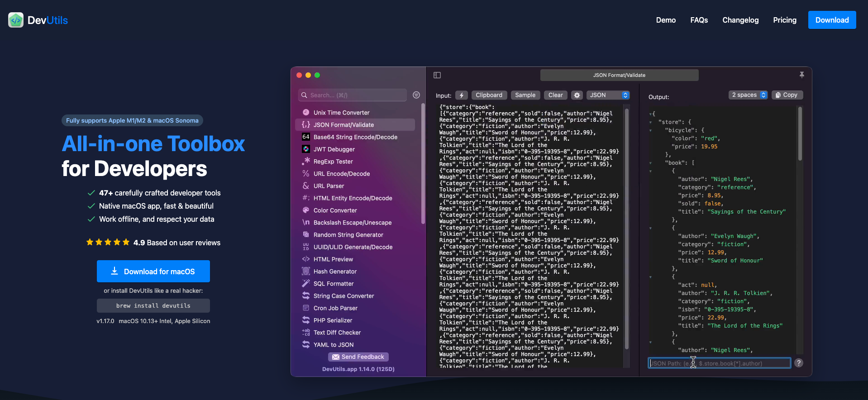This screenshot has width=868, height=400.
Task: Toggle the sidebar panel icon
Action: [437, 75]
